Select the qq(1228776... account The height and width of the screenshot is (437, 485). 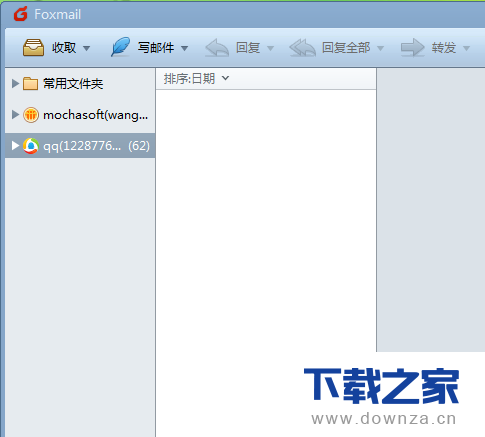(x=82, y=146)
